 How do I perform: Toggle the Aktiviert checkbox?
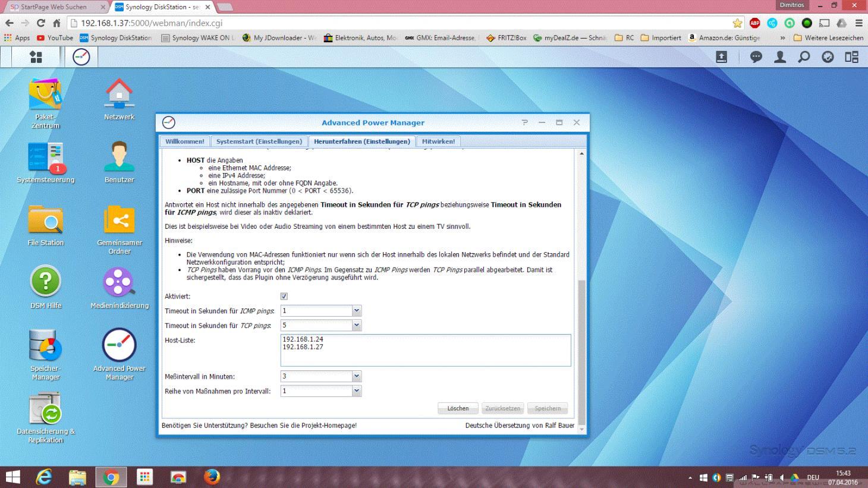pos(284,296)
